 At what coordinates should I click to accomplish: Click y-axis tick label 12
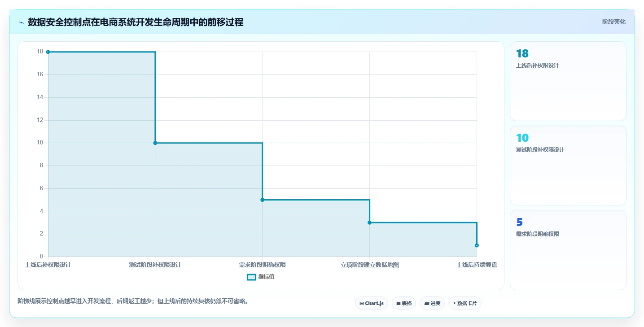coord(40,120)
